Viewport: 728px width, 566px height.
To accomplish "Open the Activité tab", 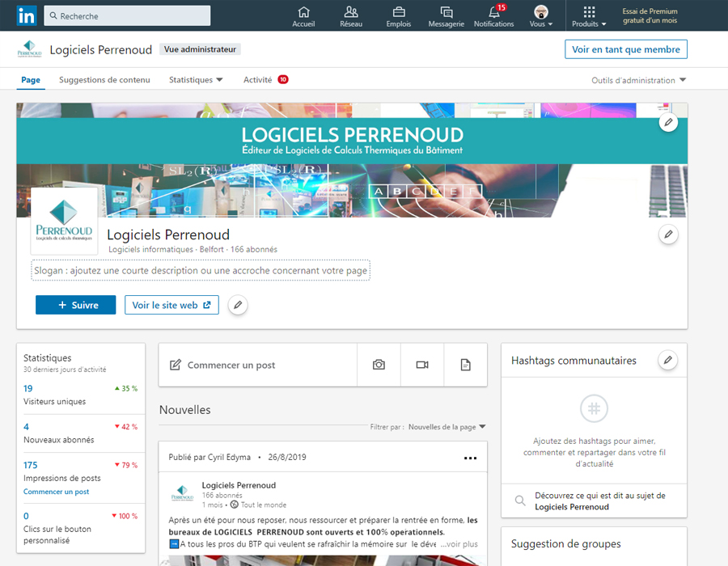I will pyautogui.click(x=258, y=79).
